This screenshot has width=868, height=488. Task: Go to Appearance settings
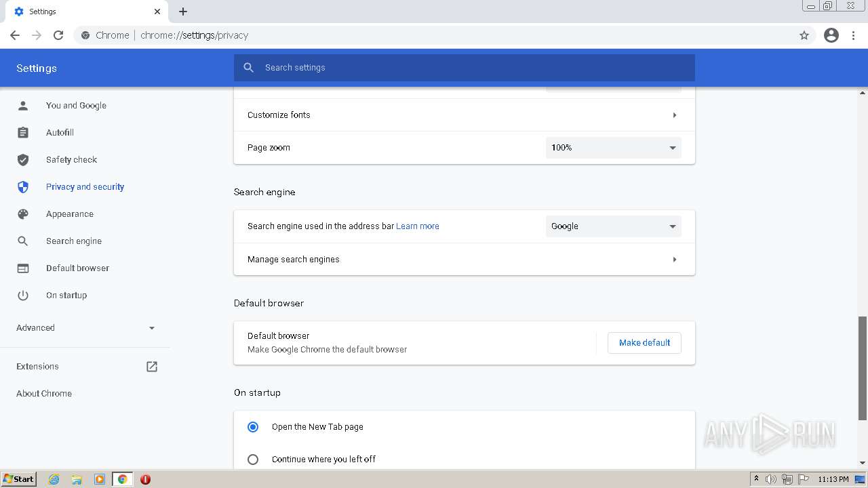pos(70,214)
